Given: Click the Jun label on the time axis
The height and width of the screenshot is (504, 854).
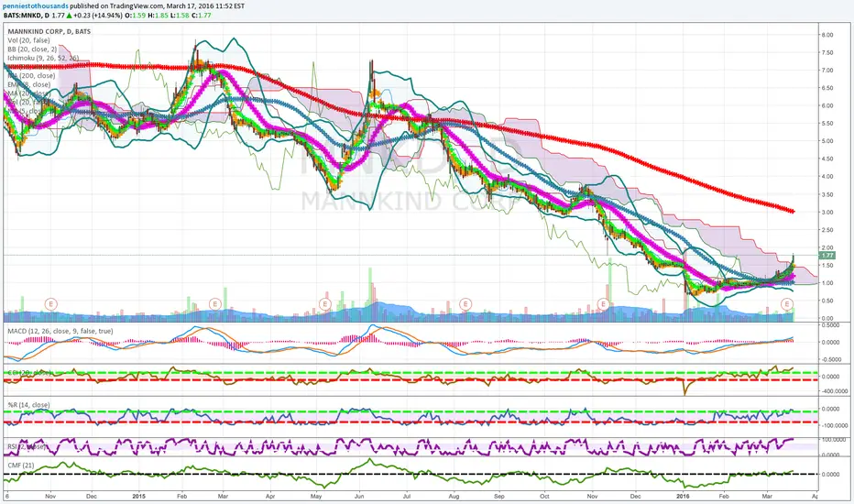Looking at the screenshot, I should [359, 497].
